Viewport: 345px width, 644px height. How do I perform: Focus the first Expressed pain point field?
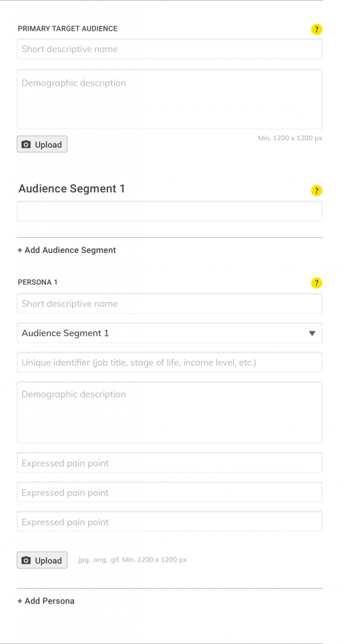[170, 463]
